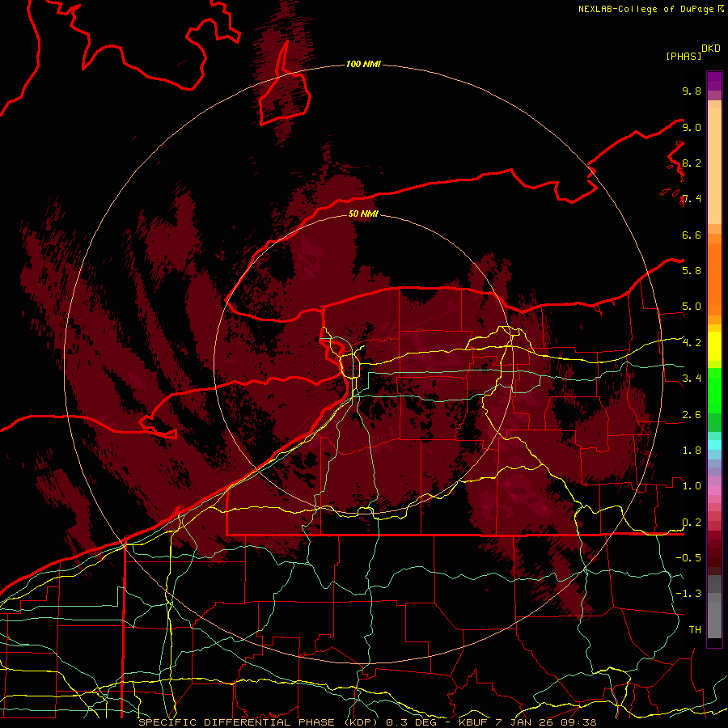Click the TH label on the color scale

[695, 630]
